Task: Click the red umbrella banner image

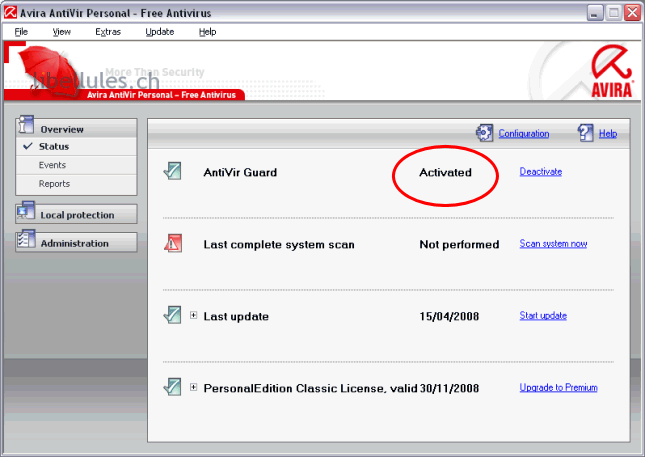Action: [49, 70]
